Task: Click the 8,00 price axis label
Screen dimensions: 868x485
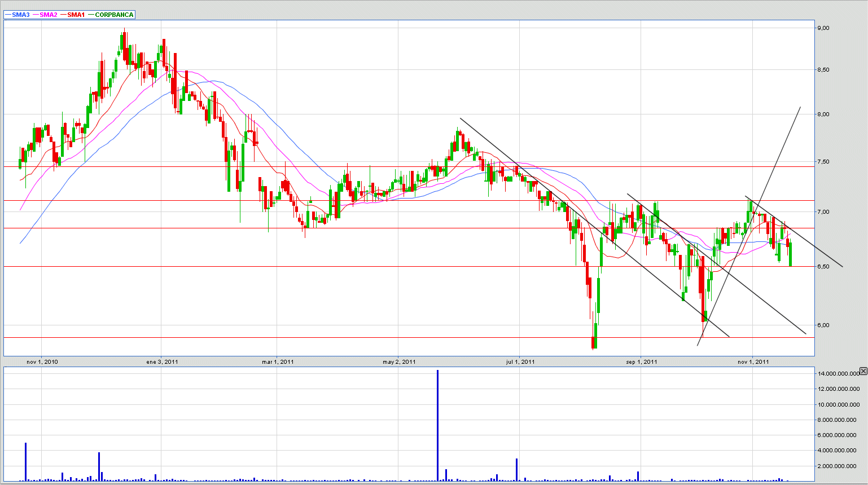Action: 823,114
